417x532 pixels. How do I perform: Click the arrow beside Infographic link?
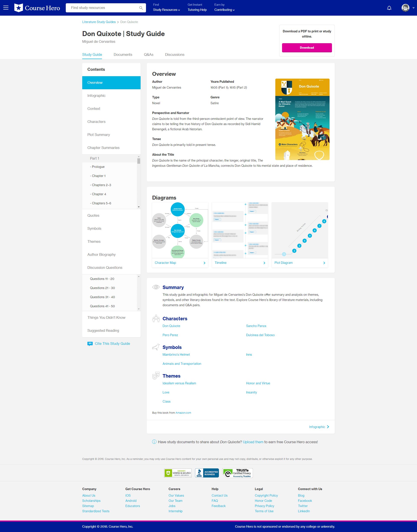pos(328,427)
